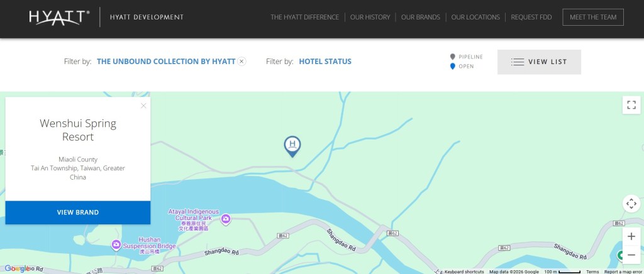Go to Our Brands page

tap(421, 18)
